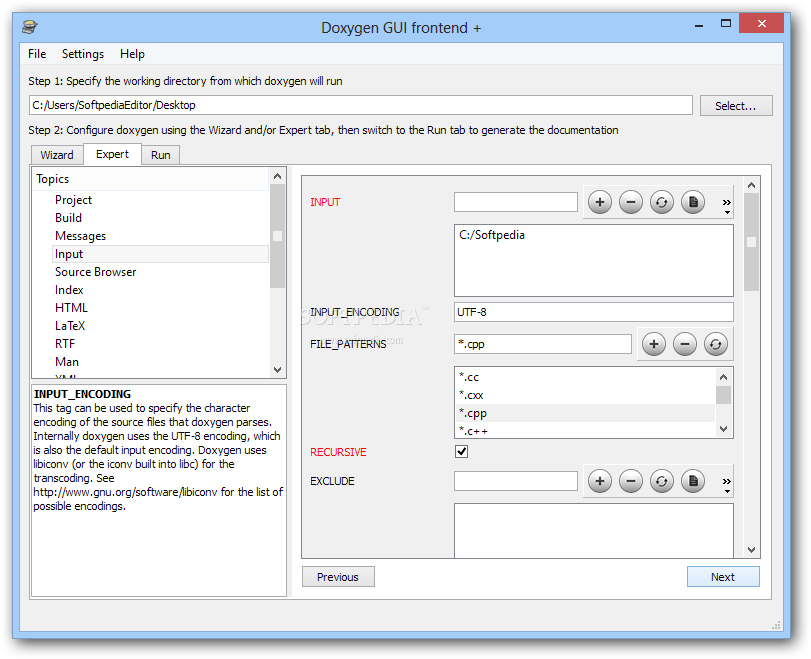Click the Previous button

pos(338,577)
